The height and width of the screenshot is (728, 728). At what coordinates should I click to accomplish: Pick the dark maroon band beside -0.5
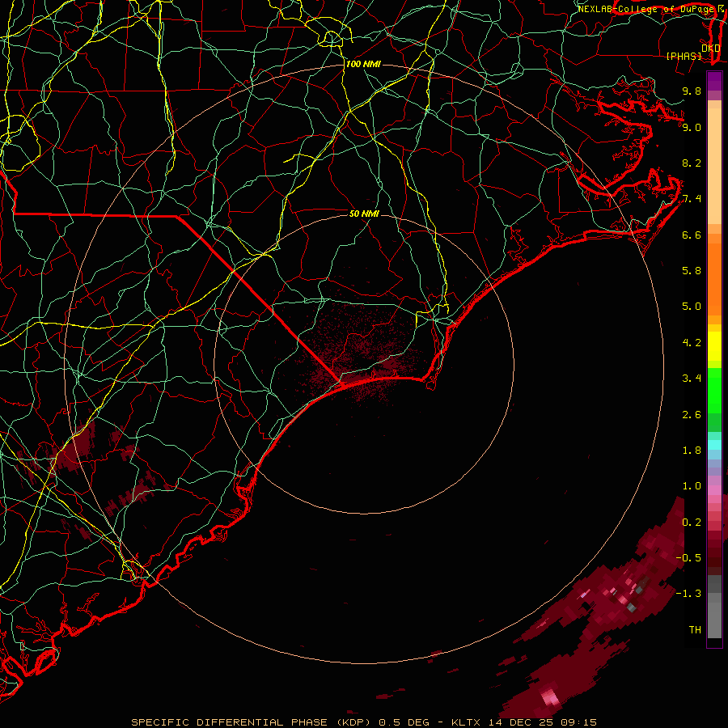tap(714, 562)
